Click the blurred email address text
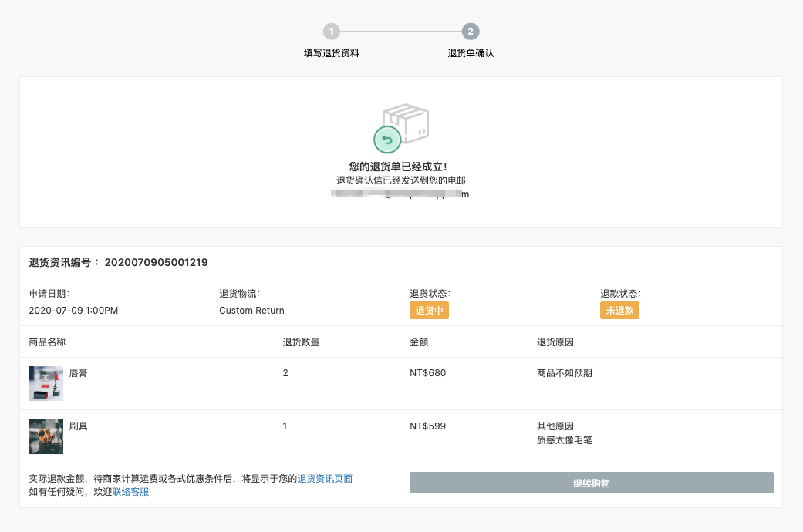 pos(400,194)
